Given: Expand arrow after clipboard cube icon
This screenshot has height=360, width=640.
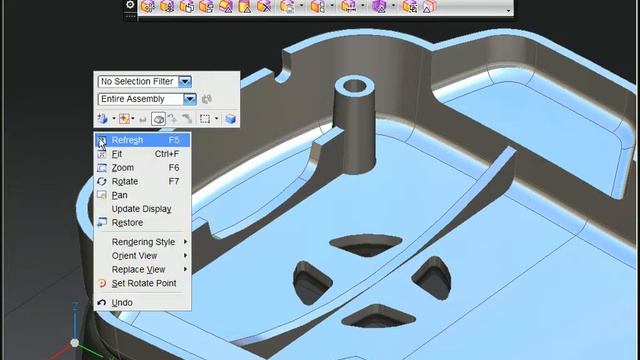Looking at the screenshot, I should point(302,6).
